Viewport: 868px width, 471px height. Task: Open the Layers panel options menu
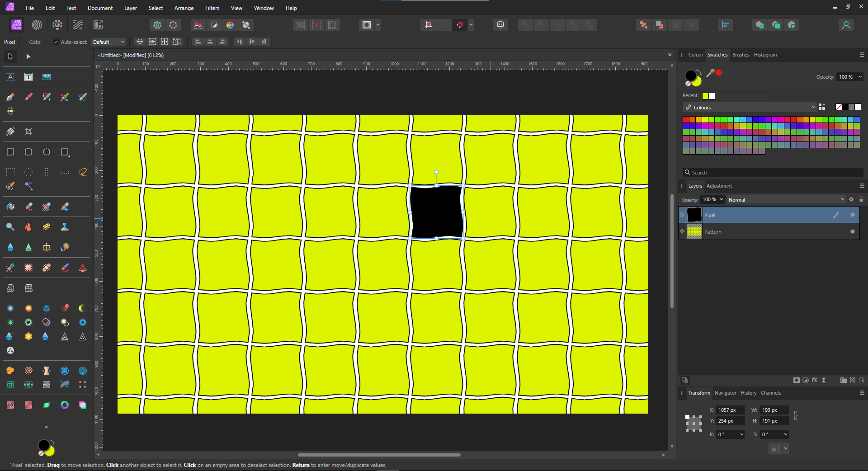[x=862, y=186]
